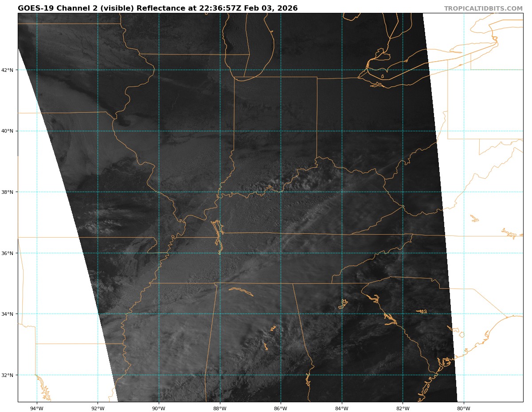Click grid intersection of 34°N and 90°W

click(159, 314)
